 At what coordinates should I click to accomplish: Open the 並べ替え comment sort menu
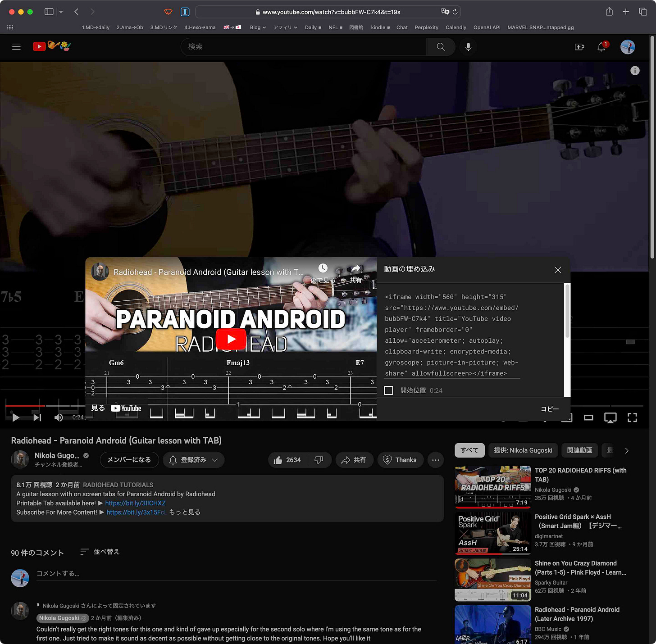[x=100, y=552]
